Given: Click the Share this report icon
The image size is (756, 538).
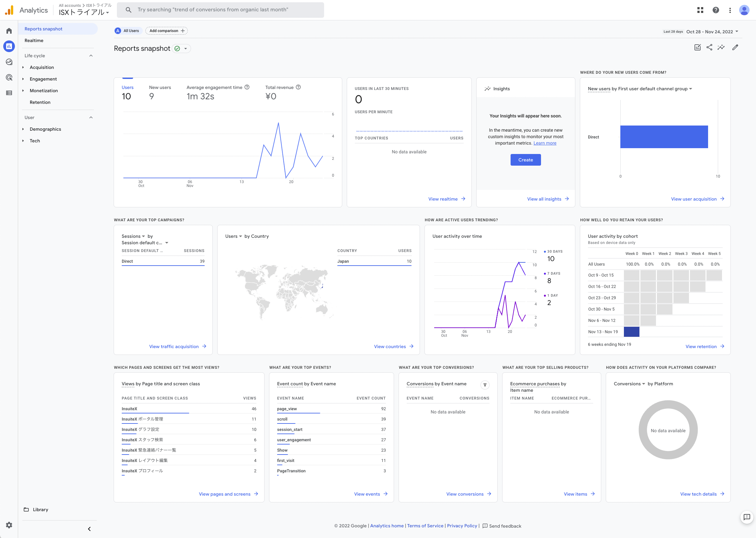Looking at the screenshot, I should pyautogui.click(x=709, y=47).
